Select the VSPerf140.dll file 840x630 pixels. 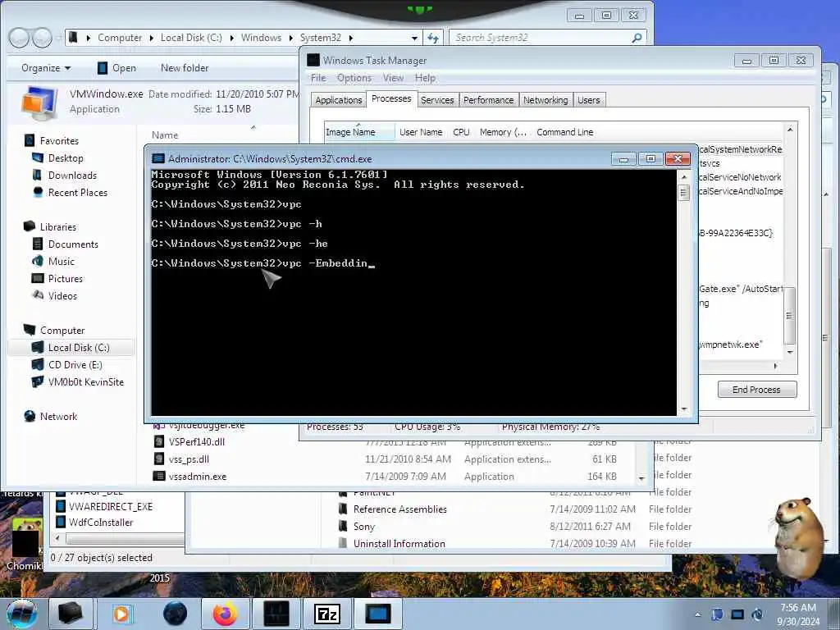pyautogui.click(x=197, y=442)
